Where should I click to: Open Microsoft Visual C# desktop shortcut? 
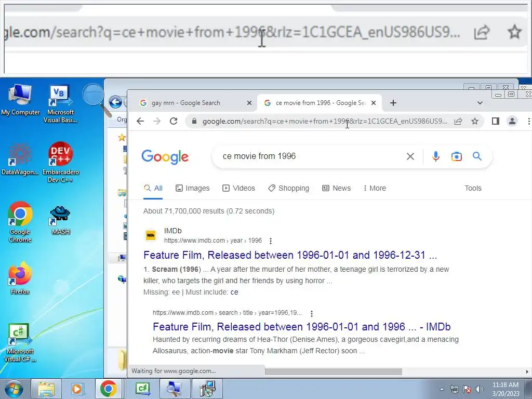tap(20, 342)
